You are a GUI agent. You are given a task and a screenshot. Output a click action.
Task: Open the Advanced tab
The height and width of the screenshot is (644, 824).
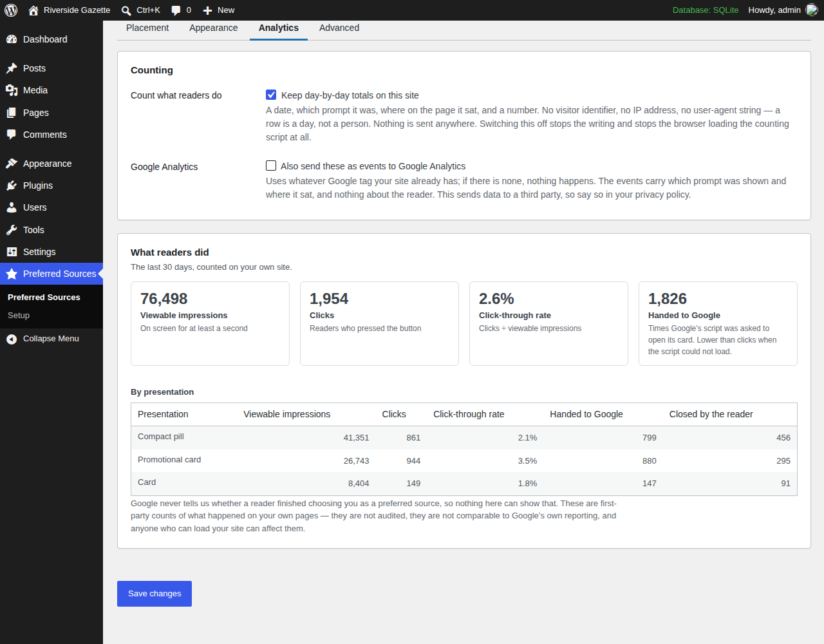coord(339,28)
